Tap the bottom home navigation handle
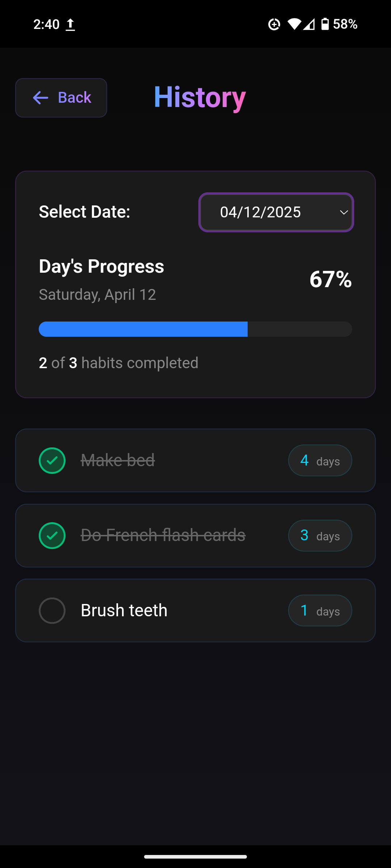 click(195, 856)
